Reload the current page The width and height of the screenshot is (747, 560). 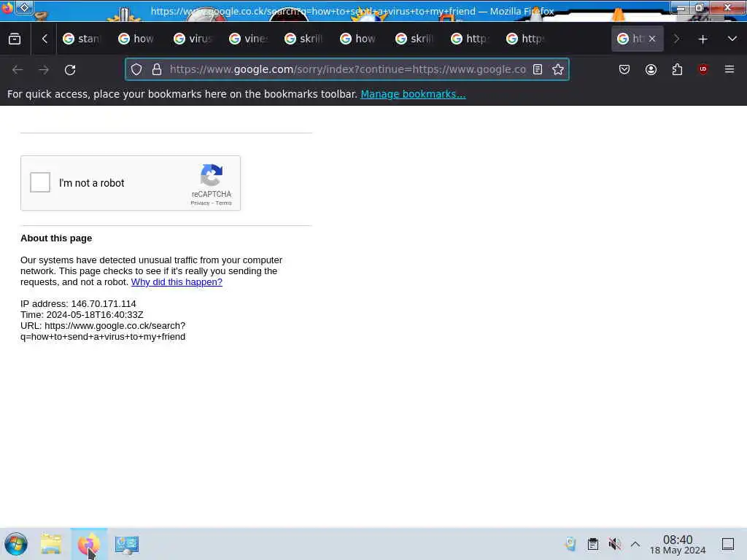(x=70, y=69)
